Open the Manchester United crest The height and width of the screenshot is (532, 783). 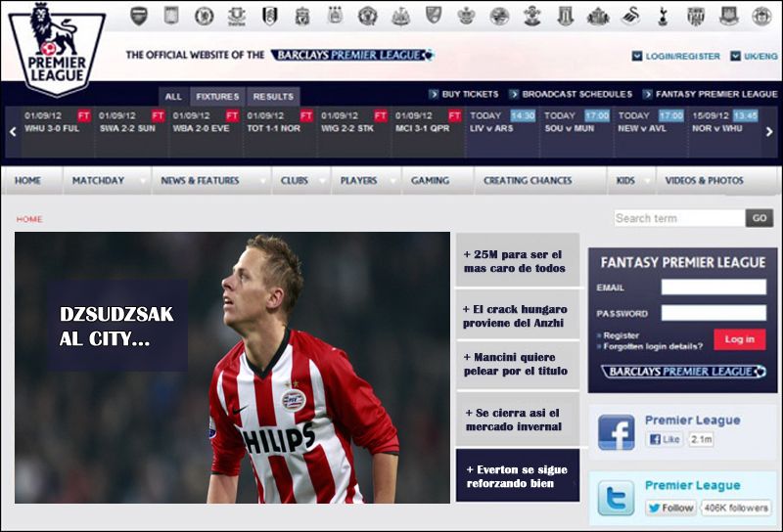point(368,16)
